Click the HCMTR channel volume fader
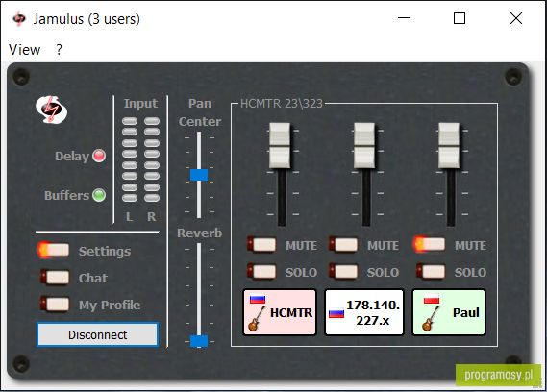547x392 pixels. pos(280,145)
